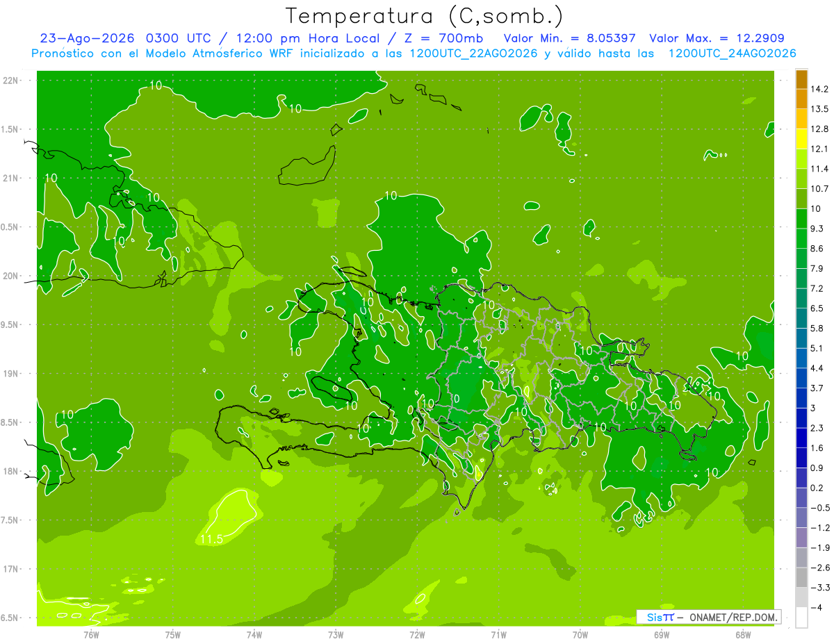Screen dimensions: 834x644
Task: Click the "76W" longitude axis label
Action: point(91,634)
